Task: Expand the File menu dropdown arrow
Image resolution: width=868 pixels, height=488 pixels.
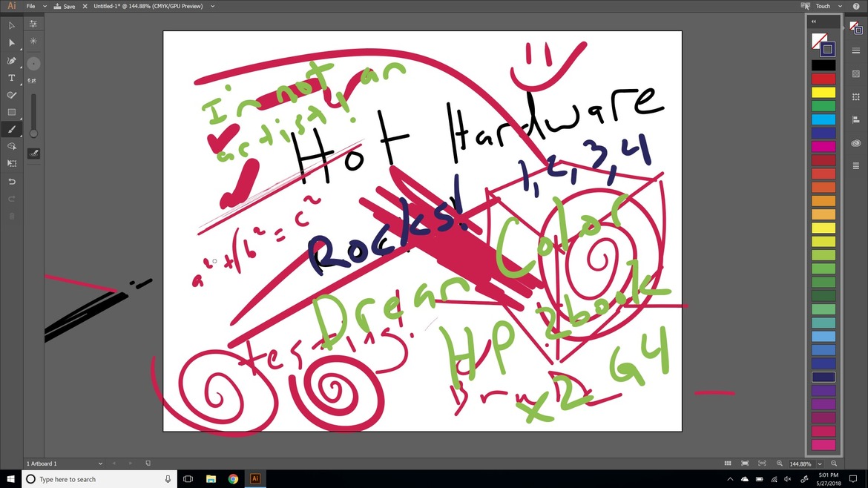Action: pos(45,6)
